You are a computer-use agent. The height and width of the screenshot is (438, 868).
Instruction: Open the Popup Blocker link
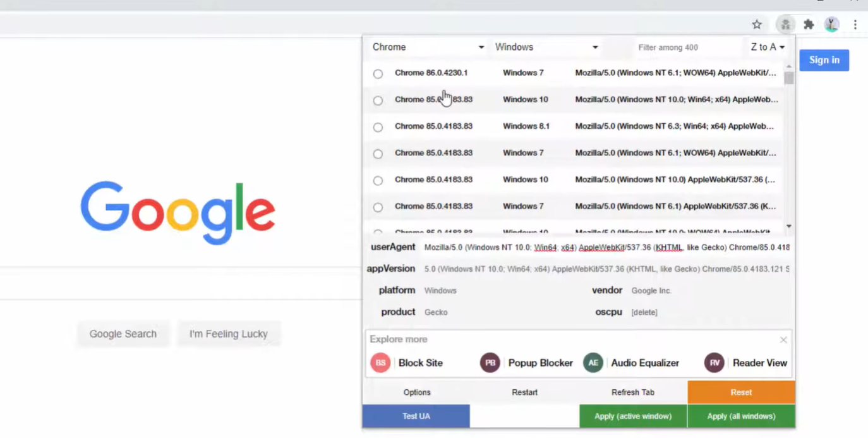tap(541, 363)
